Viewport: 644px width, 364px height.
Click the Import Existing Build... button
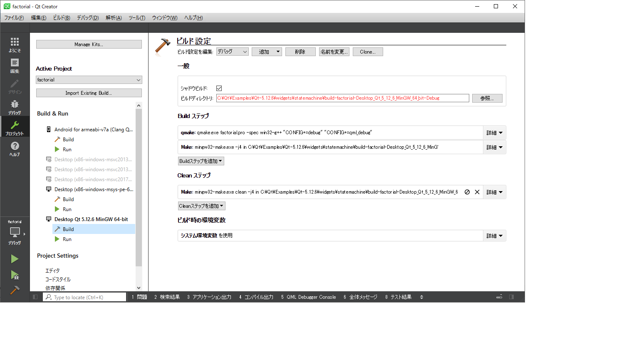(x=89, y=93)
